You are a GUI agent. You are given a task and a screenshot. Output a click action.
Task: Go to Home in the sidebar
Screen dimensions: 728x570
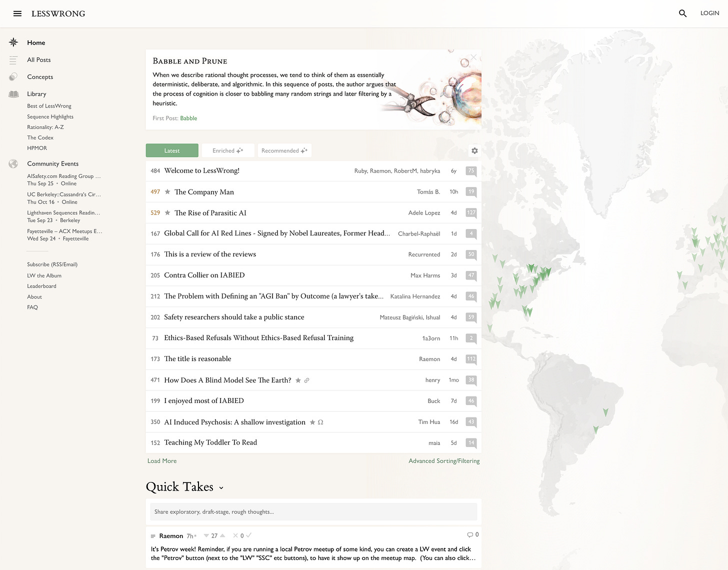point(36,42)
